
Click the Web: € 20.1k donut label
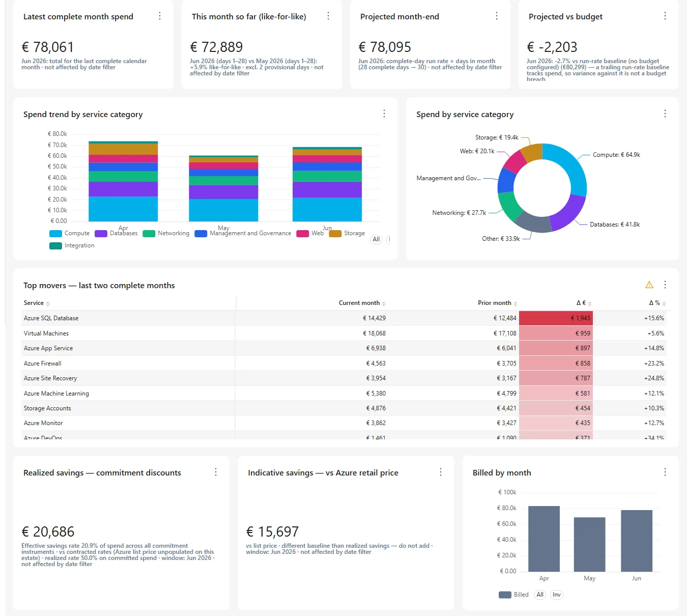coord(477,151)
